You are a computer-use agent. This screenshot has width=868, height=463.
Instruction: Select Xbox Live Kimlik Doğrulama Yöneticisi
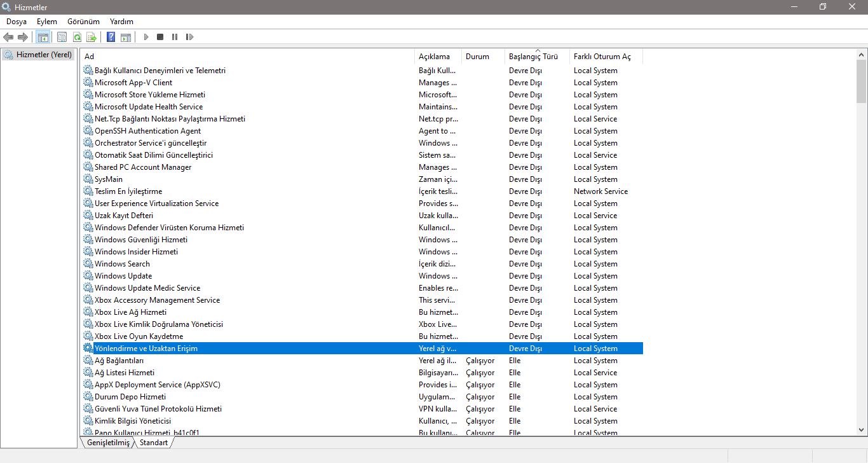tap(362, 324)
